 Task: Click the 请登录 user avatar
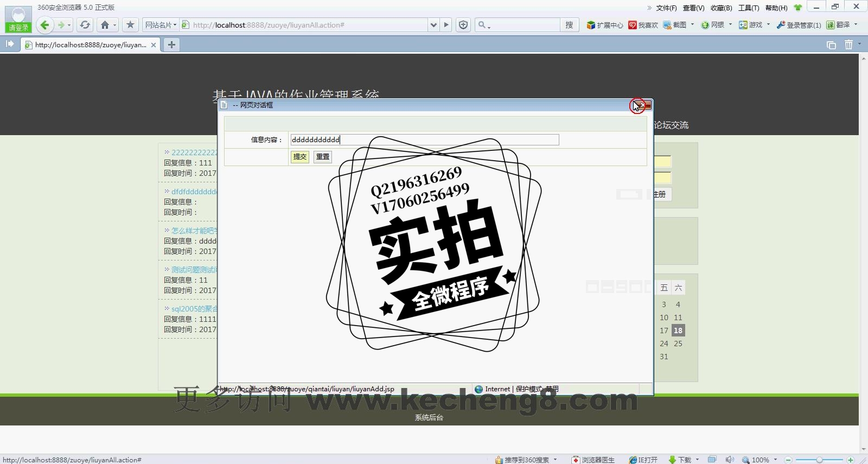tap(18, 19)
